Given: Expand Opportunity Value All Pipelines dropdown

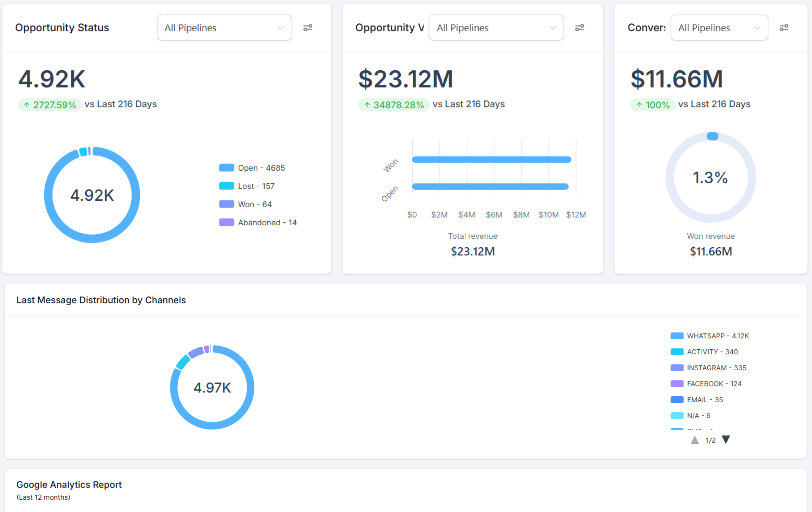Looking at the screenshot, I should point(496,28).
